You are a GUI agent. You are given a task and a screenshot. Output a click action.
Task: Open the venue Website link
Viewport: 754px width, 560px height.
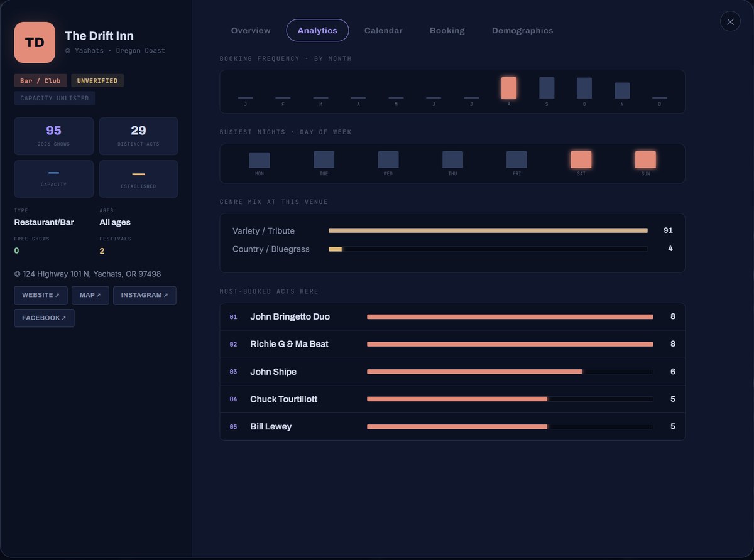41,295
